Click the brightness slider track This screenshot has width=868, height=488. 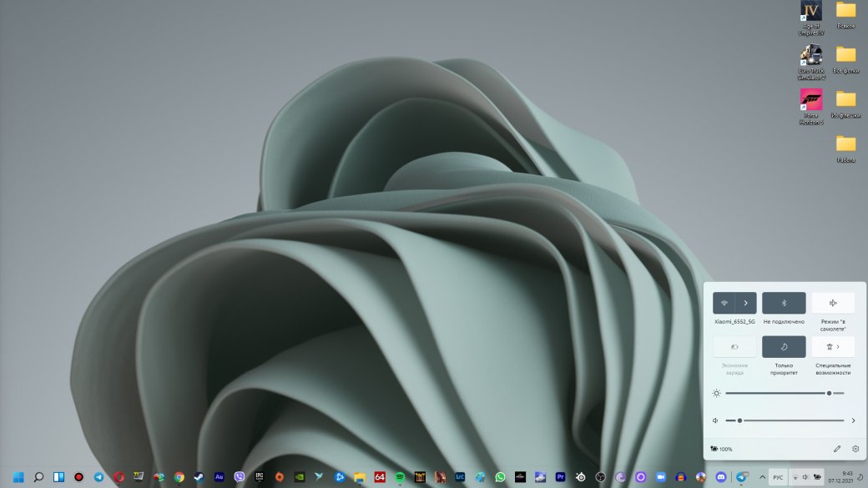(x=785, y=393)
